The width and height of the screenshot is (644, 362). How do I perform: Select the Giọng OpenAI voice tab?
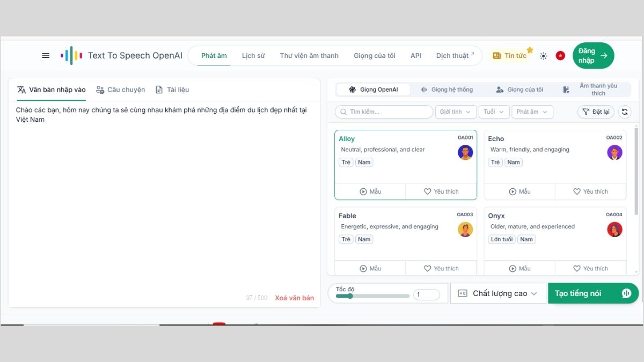(x=373, y=90)
